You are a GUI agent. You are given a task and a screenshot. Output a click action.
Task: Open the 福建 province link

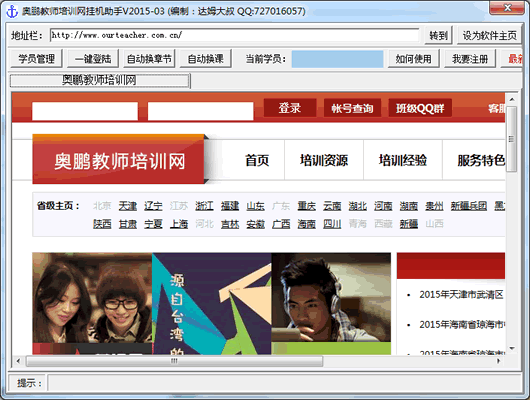230,206
